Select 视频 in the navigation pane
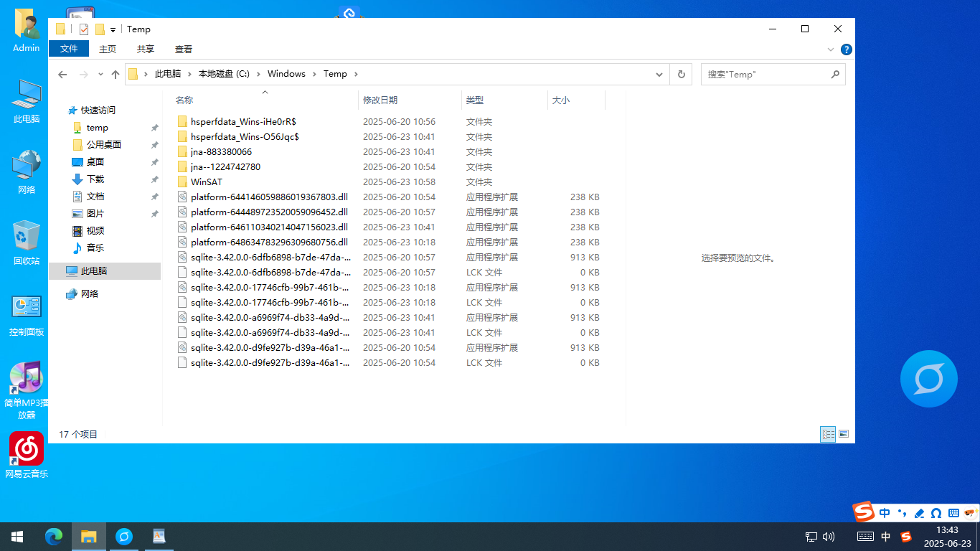The image size is (980, 551). coord(95,231)
